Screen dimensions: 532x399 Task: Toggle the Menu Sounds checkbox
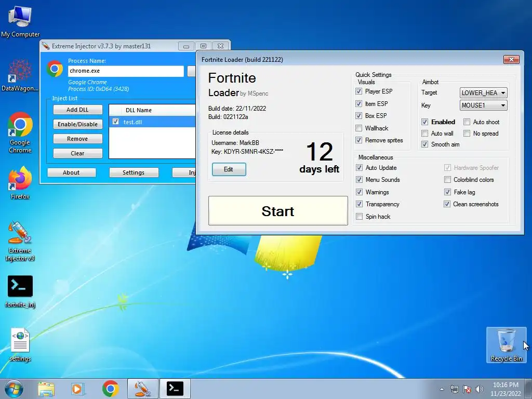360,179
